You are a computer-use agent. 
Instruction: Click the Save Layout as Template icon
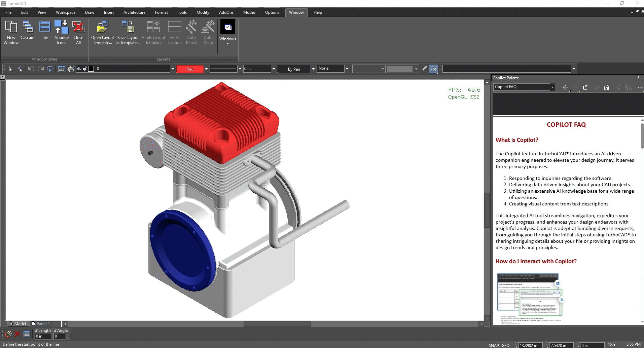[128, 32]
